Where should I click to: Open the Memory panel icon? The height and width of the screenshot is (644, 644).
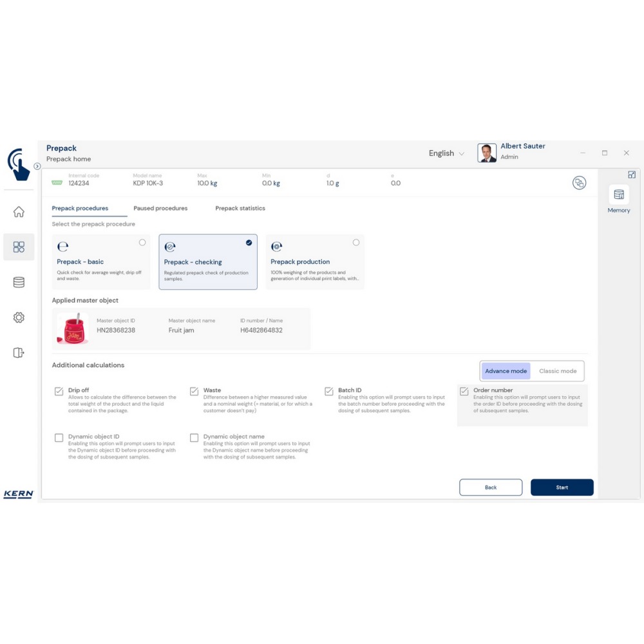(x=619, y=195)
